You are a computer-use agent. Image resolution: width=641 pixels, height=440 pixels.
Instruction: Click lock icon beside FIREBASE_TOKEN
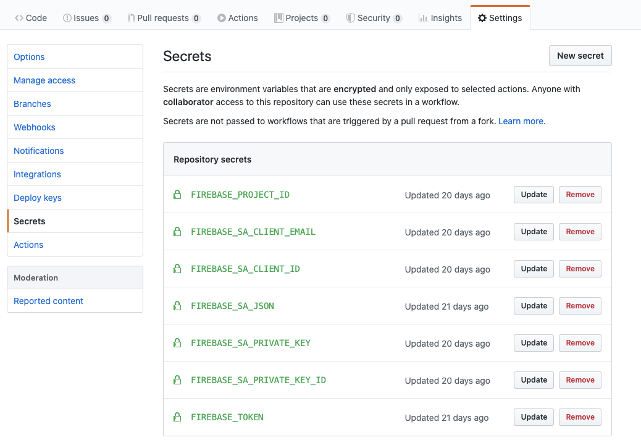tap(177, 417)
